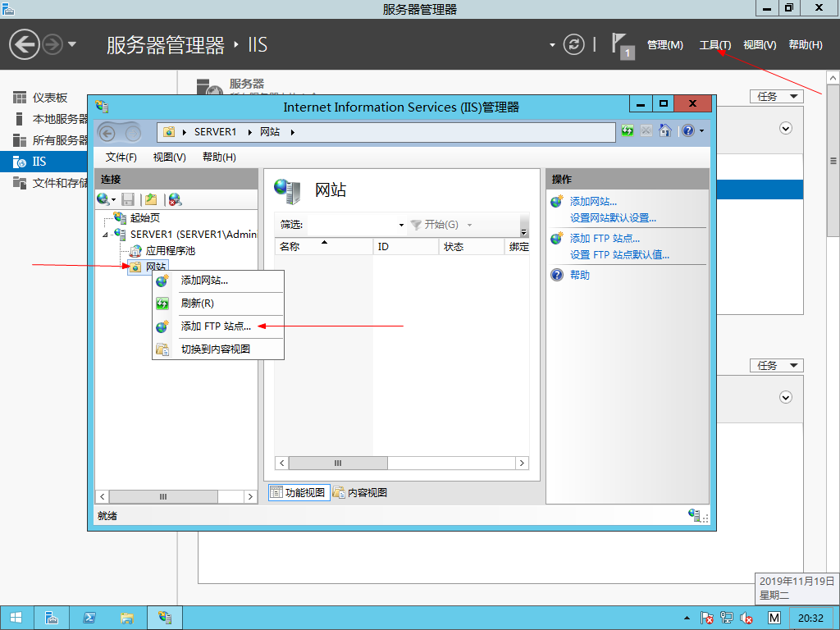
Task: Select Application Pools (应用程序池) tree node
Action: [x=171, y=251]
